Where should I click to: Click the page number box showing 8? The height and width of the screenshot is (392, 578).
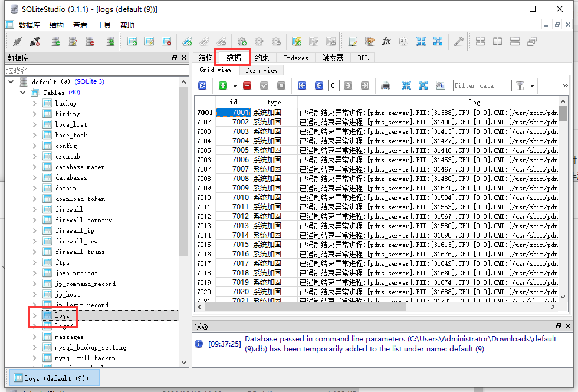333,86
